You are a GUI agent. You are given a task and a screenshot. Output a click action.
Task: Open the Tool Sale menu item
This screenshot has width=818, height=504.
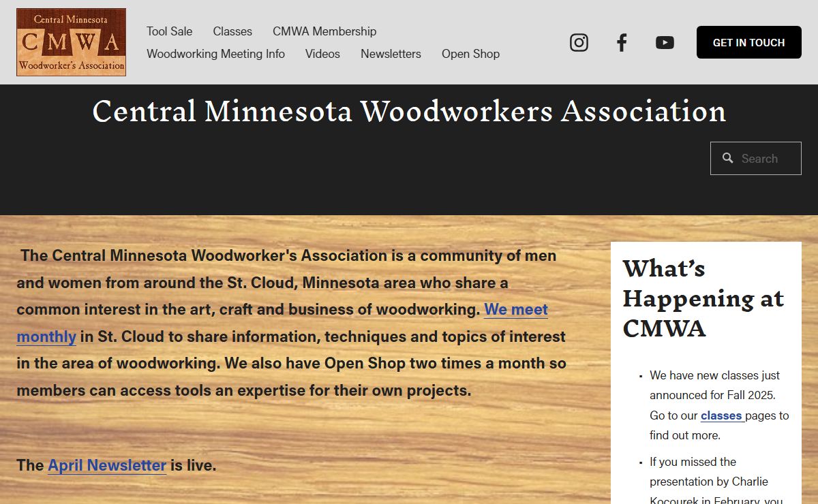(x=169, y=31)
